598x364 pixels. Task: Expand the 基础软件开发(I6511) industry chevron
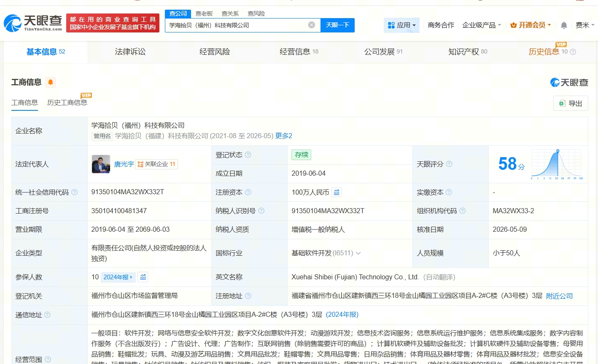pyautogui.click(x=358, y=253)
